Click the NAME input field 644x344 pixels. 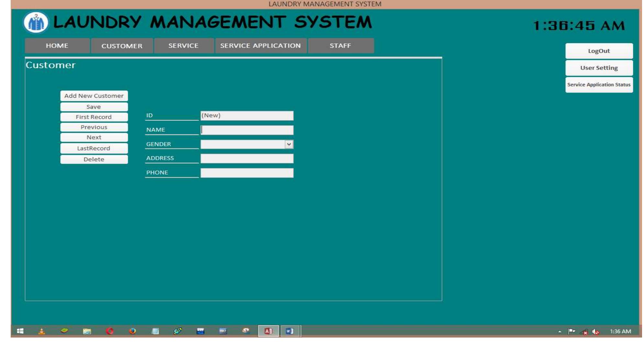247,130
